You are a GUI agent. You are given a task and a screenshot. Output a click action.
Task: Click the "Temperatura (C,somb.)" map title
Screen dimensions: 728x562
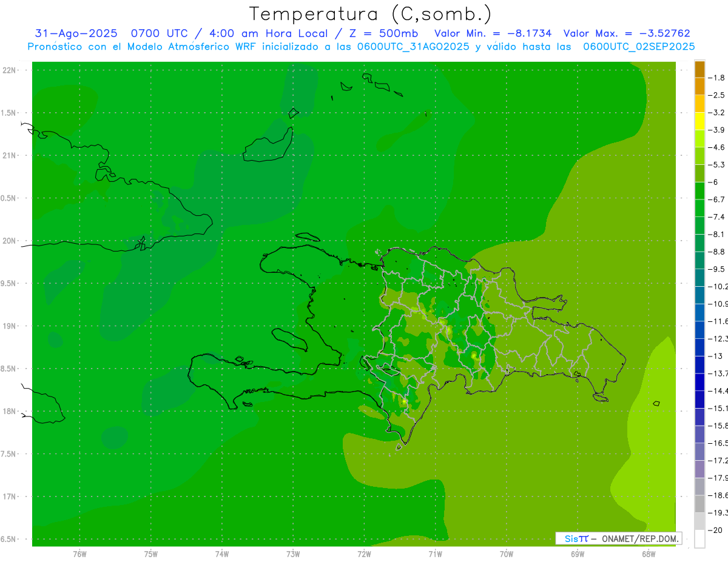[371, 14]
